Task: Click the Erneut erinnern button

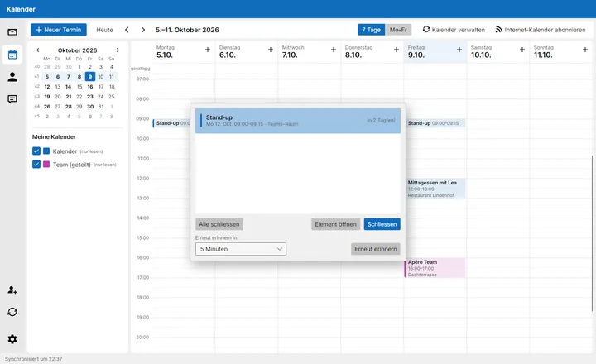Action: pyautogui.click(x=376, y=249)
